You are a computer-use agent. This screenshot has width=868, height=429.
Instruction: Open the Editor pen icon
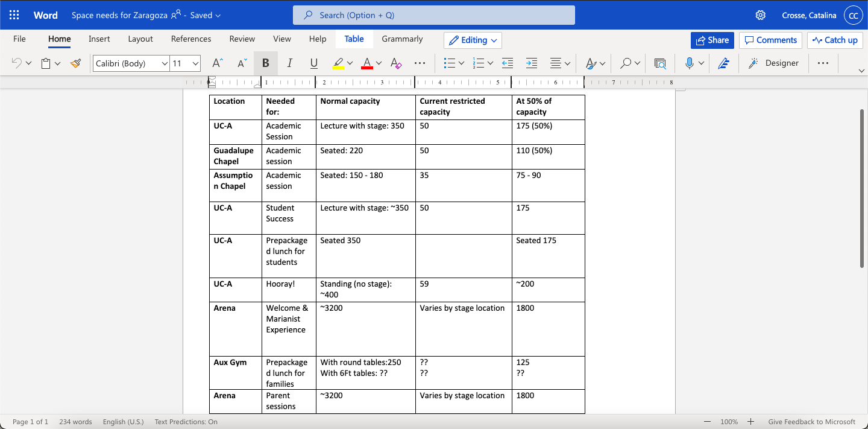724,63
